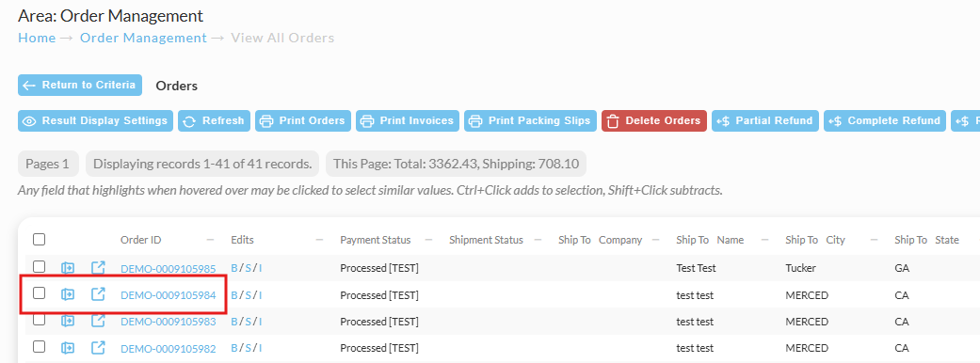The width and height of the screenshot is (980, 363).
Task: Open Result Display Settings
Action: 96,120
